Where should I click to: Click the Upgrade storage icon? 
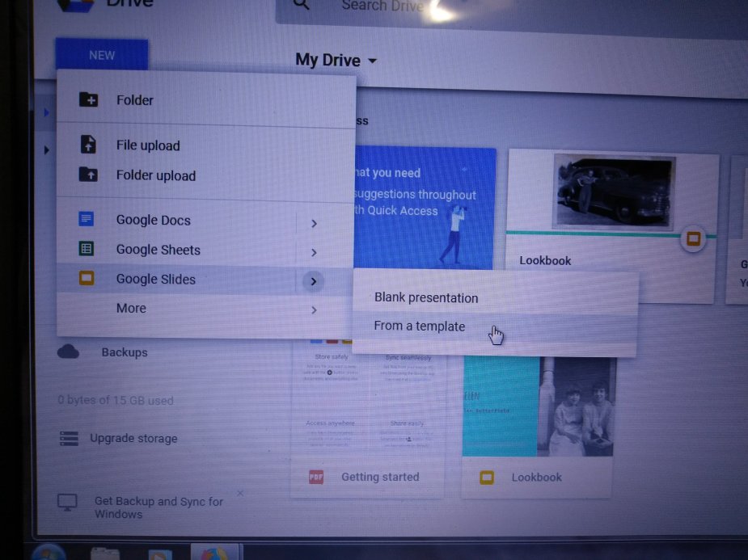[x=70, y=439]
